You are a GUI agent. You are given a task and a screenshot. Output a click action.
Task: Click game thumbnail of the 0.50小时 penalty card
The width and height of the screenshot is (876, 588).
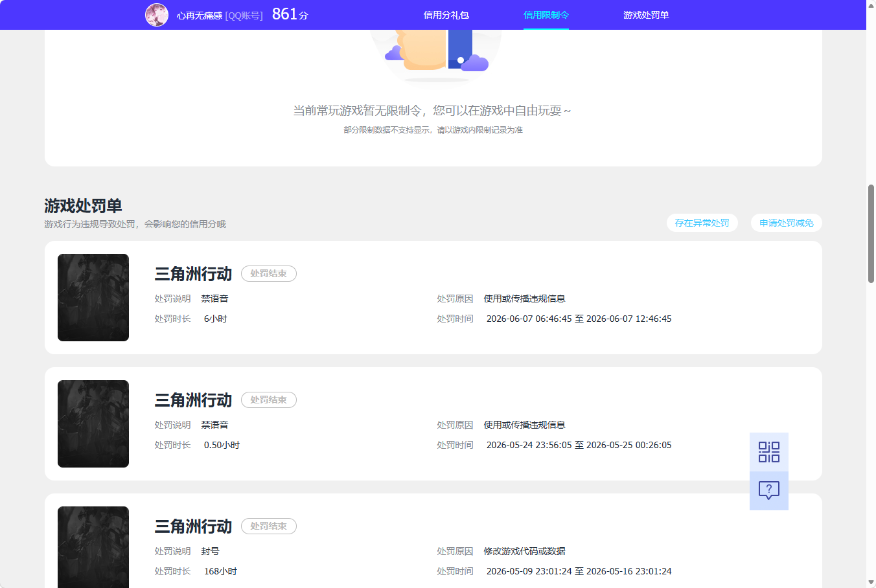click(93, 424)
